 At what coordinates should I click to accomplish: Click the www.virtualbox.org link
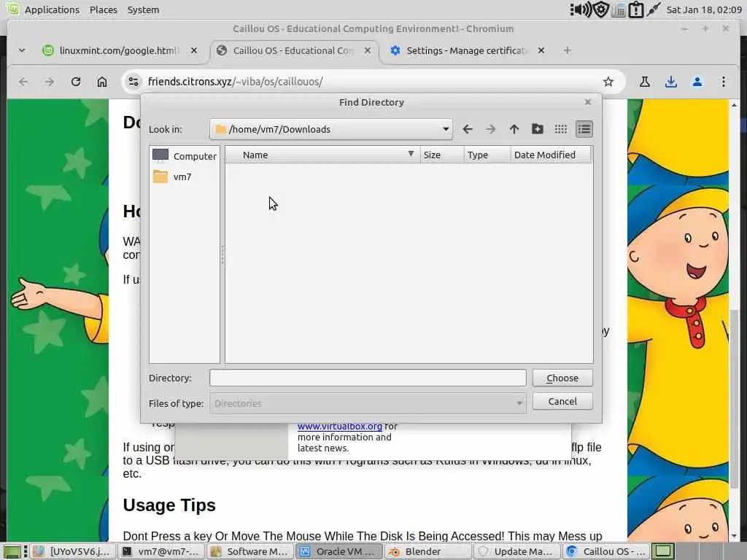(340, 426)
